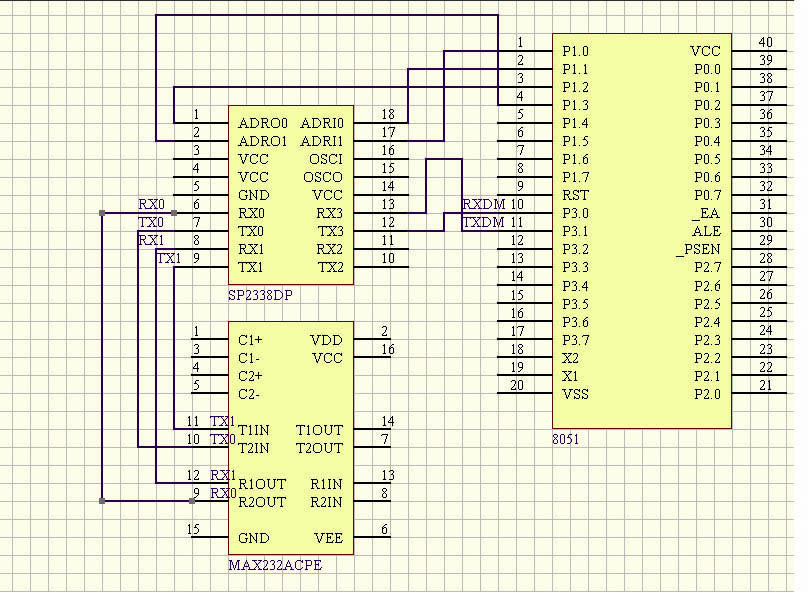The height and width of the screenshot is (592, 808).
Task: Click the ADRO0 pin on SP2338DP
Action: pos(263,123)
